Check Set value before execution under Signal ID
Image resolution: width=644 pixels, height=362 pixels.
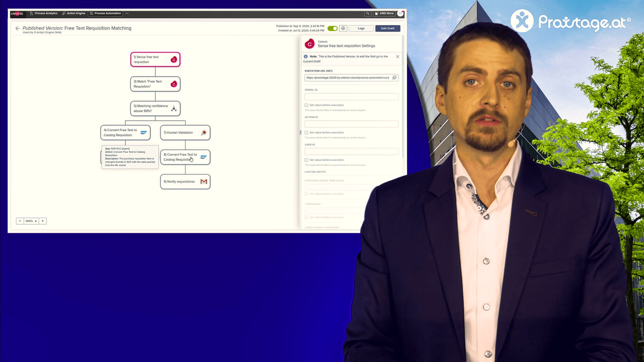(306, 105)
